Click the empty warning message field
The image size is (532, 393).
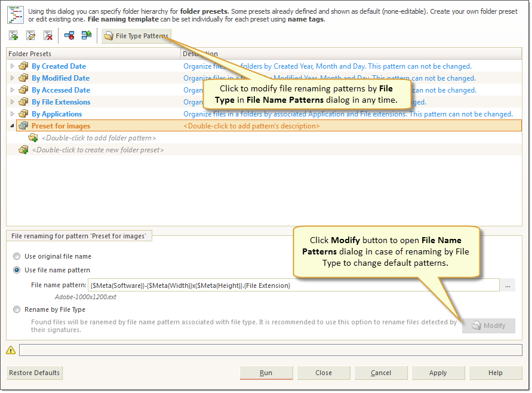[x=270, y=350]
